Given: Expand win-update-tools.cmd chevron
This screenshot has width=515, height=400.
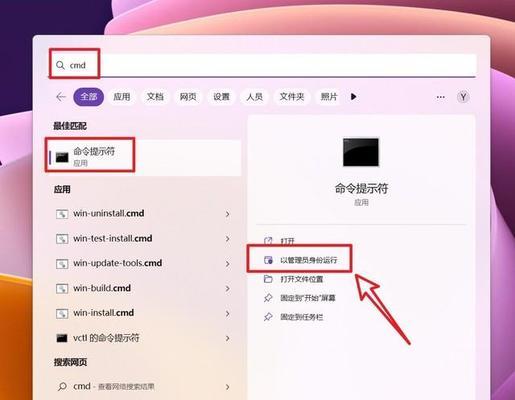Looking at the screenshot, I should pos(228,264).
